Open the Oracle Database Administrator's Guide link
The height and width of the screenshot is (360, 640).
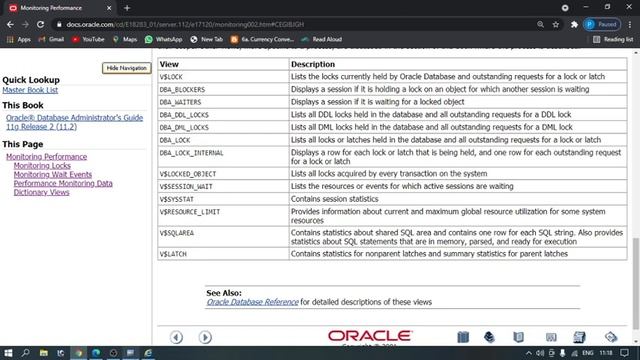(x=74, y=122)
